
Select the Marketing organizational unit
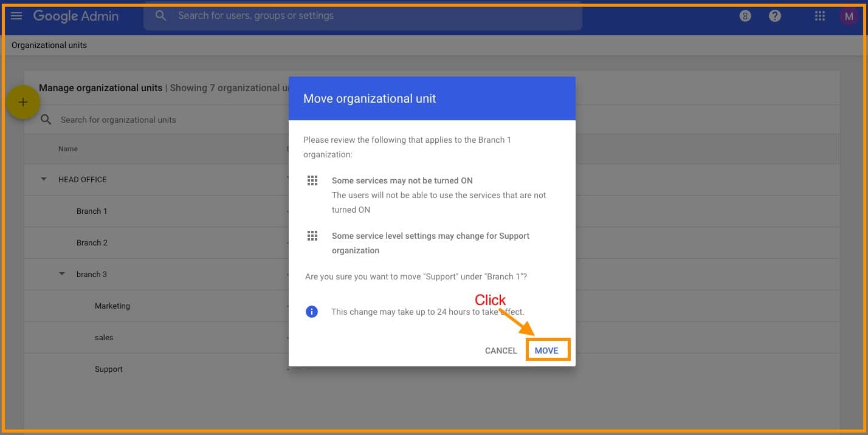point(112,306)
